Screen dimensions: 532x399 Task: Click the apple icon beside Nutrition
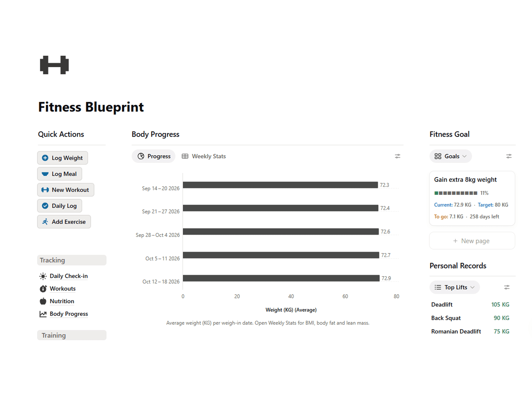[43, 301]
